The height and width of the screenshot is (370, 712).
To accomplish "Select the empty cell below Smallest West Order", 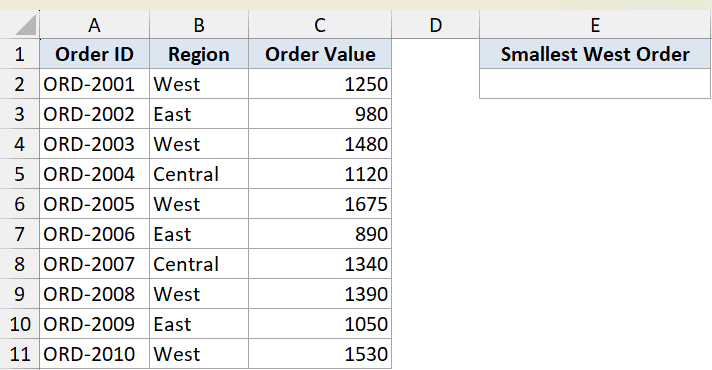I will tap(595, 84).
